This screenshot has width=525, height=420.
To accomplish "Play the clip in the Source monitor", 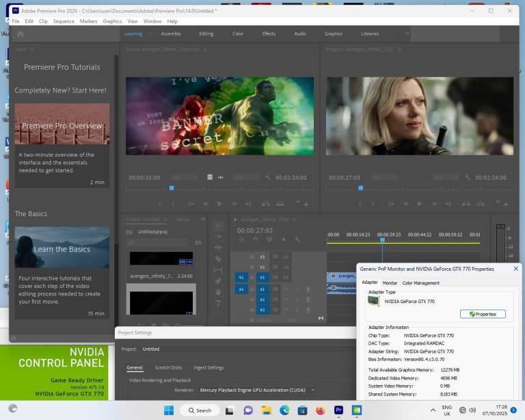I will 219,204.
